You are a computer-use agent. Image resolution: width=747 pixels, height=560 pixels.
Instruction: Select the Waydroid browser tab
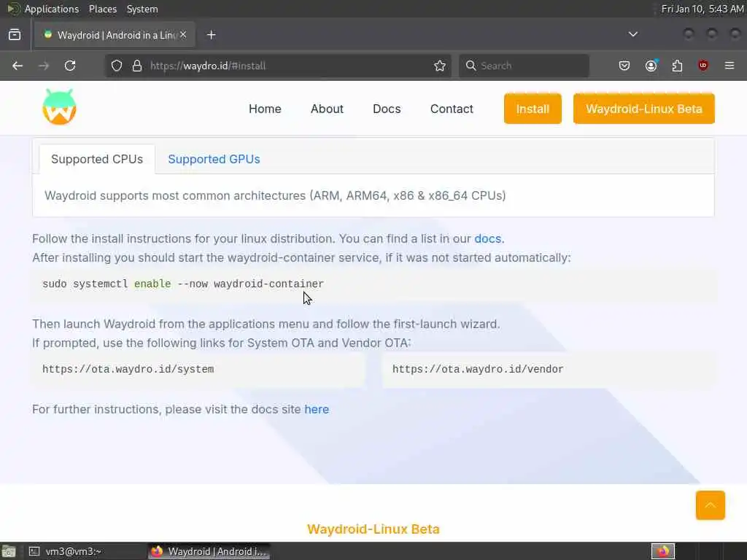tap(115, 35)
